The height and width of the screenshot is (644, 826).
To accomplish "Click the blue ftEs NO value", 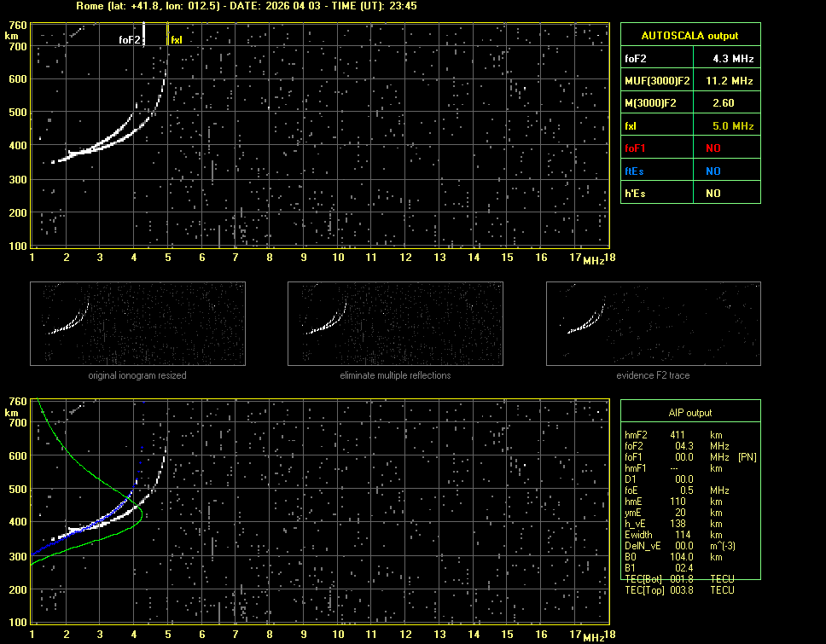I will 713,171.
